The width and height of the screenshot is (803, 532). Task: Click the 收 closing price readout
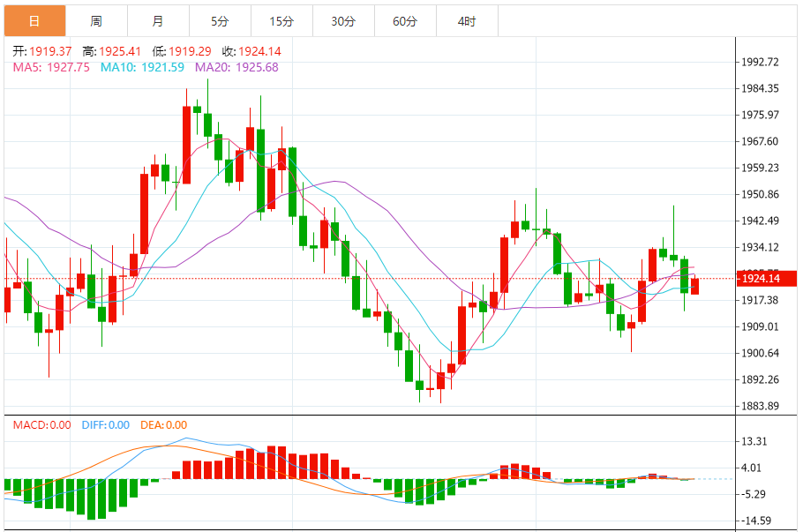pyautogui.click(x=251, y=51)
